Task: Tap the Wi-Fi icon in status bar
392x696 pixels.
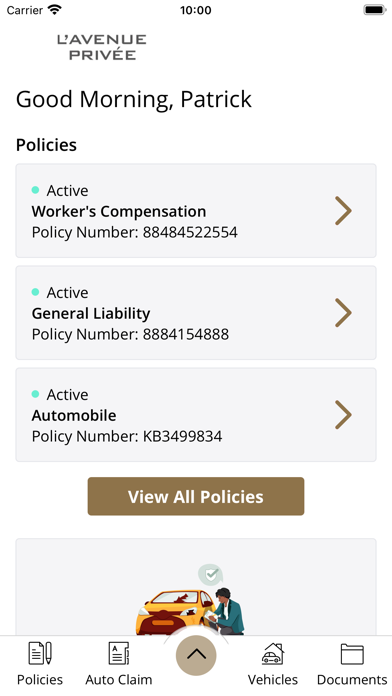Action: point(55,9)
